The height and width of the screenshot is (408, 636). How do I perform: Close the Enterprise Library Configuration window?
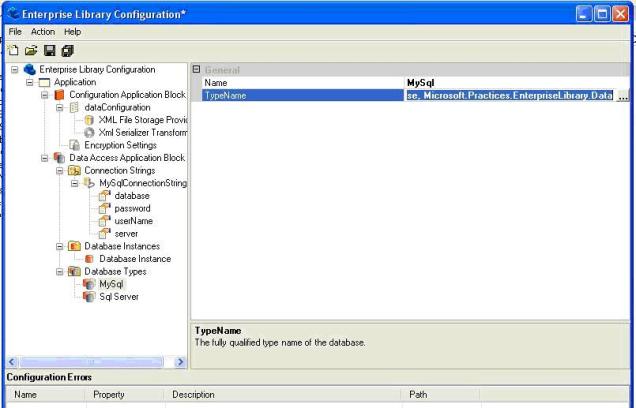(621, 14)
